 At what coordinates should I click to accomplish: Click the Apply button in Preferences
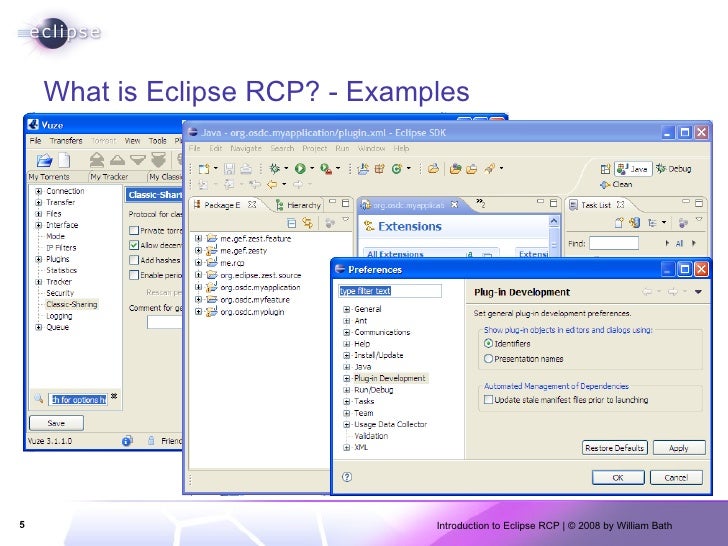click(679, 448)
